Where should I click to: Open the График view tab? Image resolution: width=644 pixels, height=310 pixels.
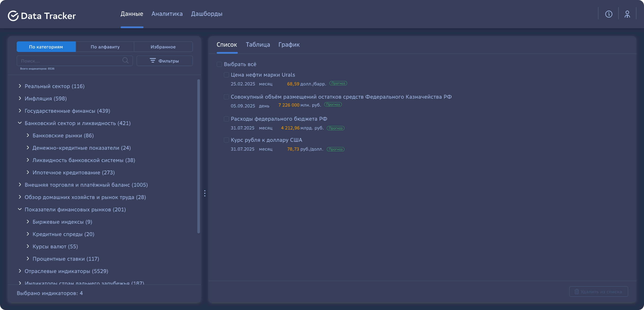[289, 44]
